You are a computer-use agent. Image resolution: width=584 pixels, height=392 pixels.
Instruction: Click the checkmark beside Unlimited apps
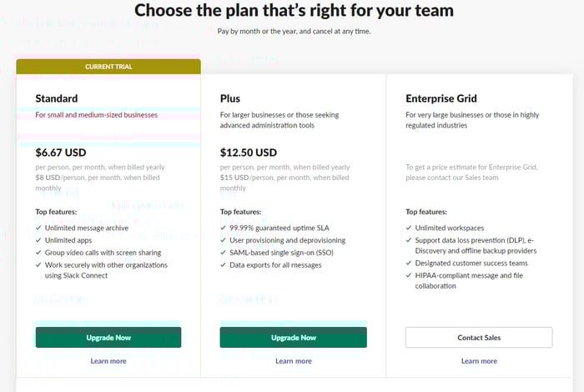pos(39,240)
